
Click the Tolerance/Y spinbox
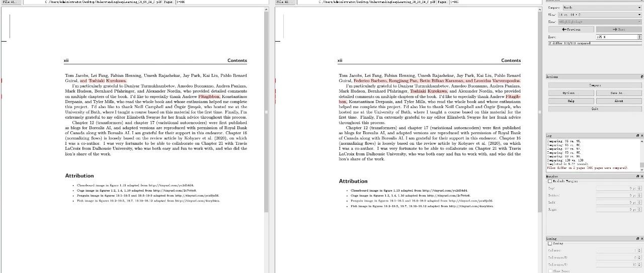(x=618, y=264)
